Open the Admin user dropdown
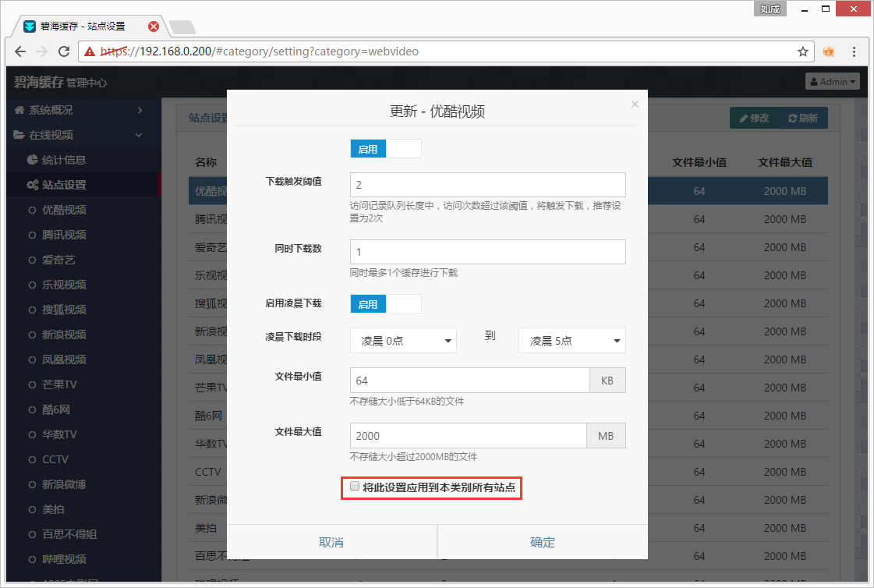 click(833, 81)
